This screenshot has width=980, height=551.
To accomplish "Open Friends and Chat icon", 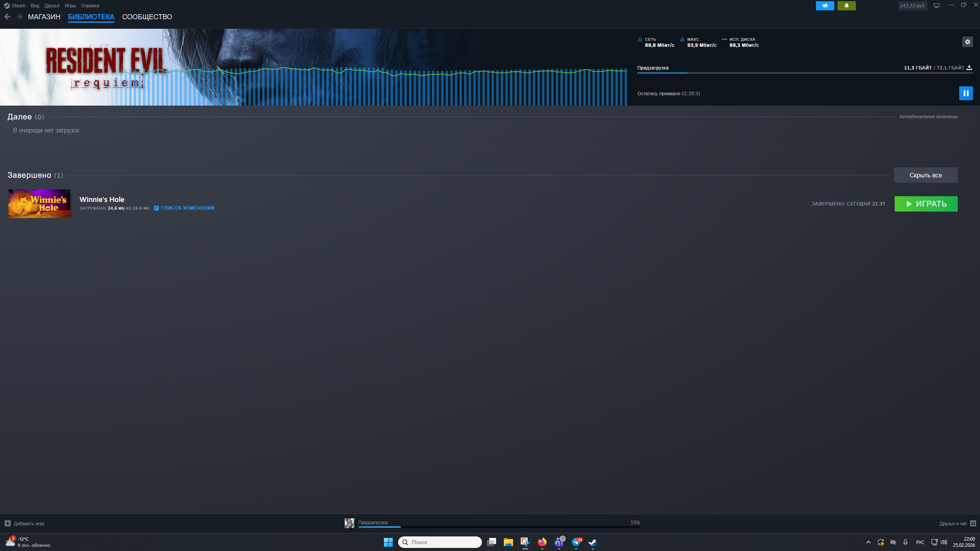I will pos(973,523).
